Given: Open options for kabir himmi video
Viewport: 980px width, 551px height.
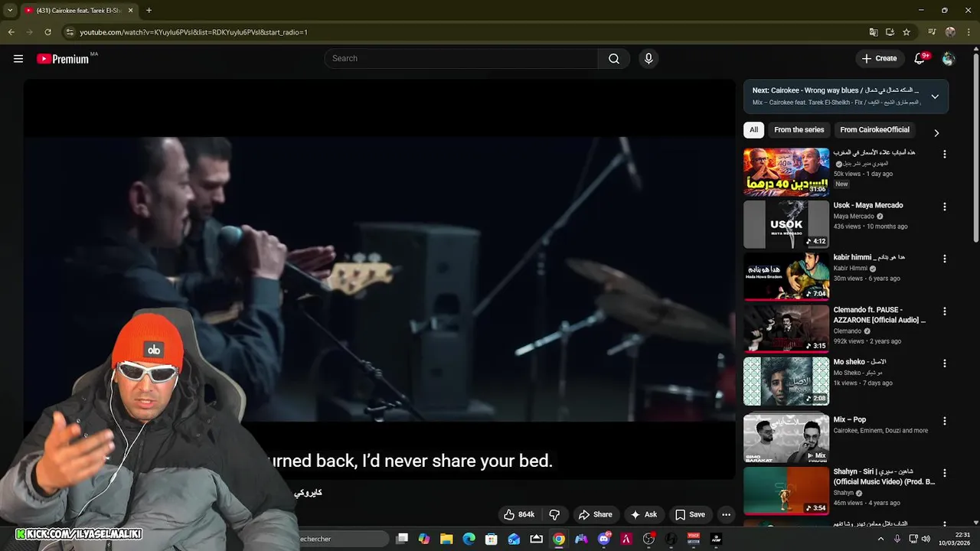Looking at the screenshot, I should tap(944, 259).
